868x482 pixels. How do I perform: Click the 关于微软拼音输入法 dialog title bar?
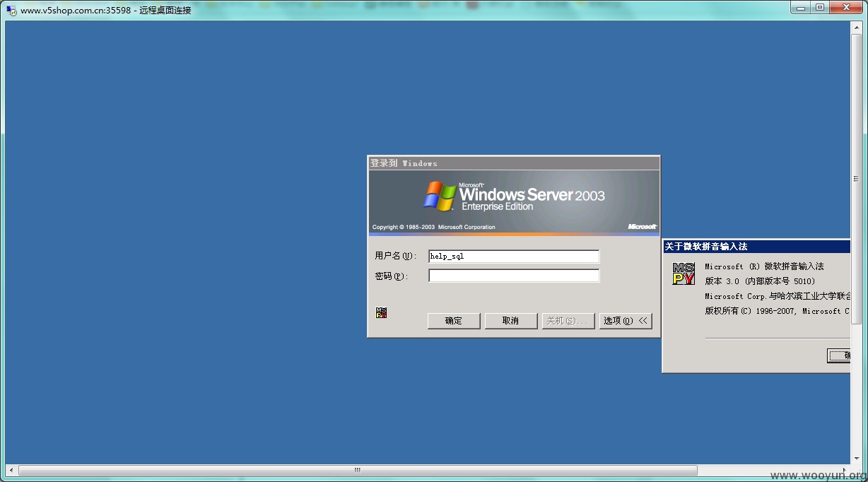(x=756, y=247)
